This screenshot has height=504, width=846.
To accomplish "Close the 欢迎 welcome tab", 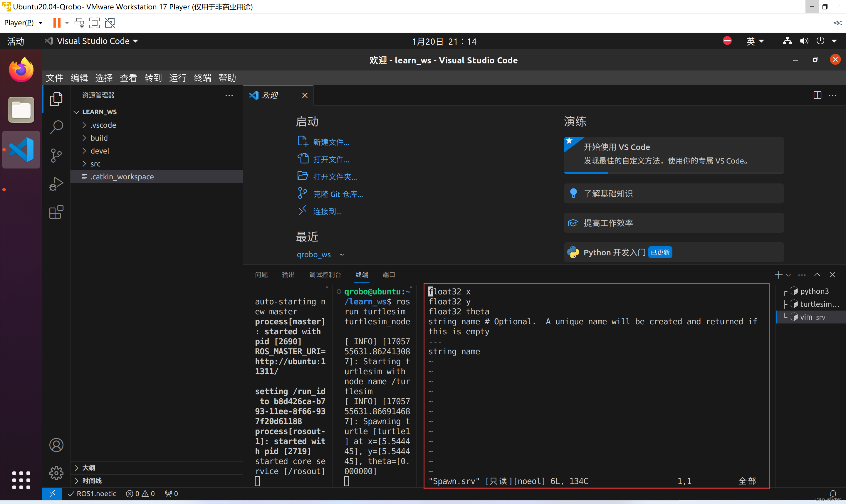I will point(305,95).
